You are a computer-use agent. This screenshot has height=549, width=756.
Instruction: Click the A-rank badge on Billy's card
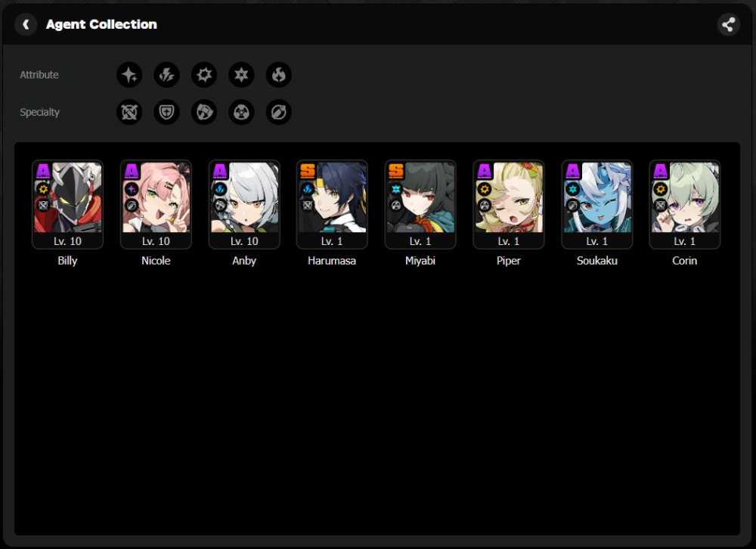pos(43,171)
